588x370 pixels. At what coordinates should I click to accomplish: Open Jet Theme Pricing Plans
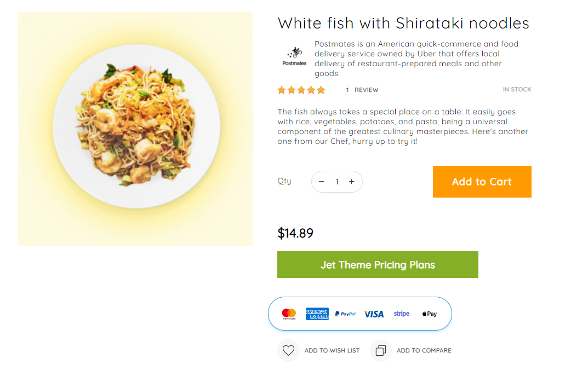click(378, 265)
